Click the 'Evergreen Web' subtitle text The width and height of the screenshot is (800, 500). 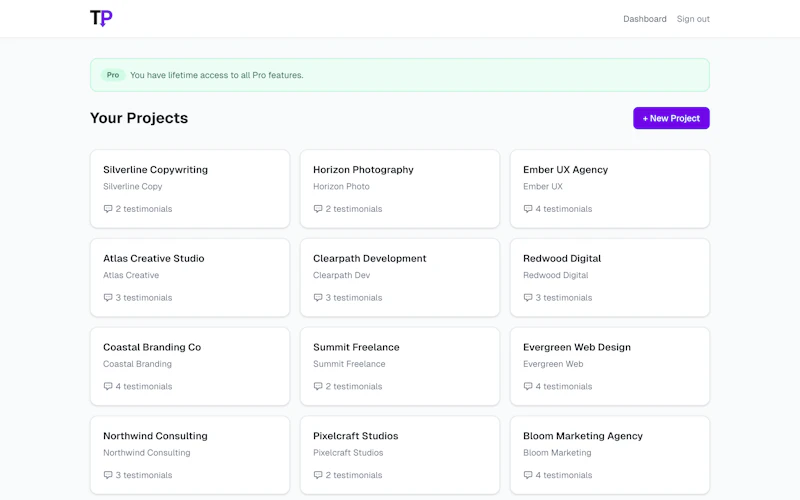(x=553, y=364)
